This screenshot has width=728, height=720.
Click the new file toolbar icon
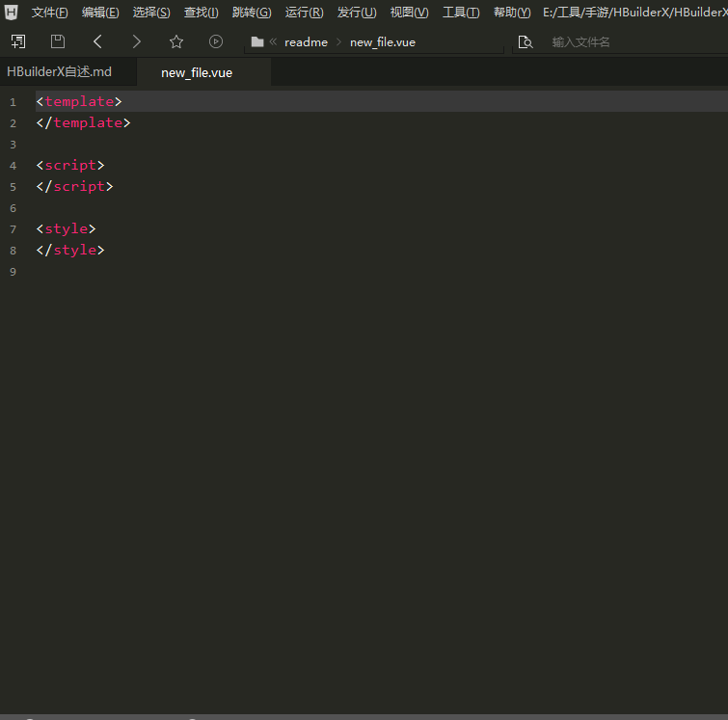tap(18, 41)
